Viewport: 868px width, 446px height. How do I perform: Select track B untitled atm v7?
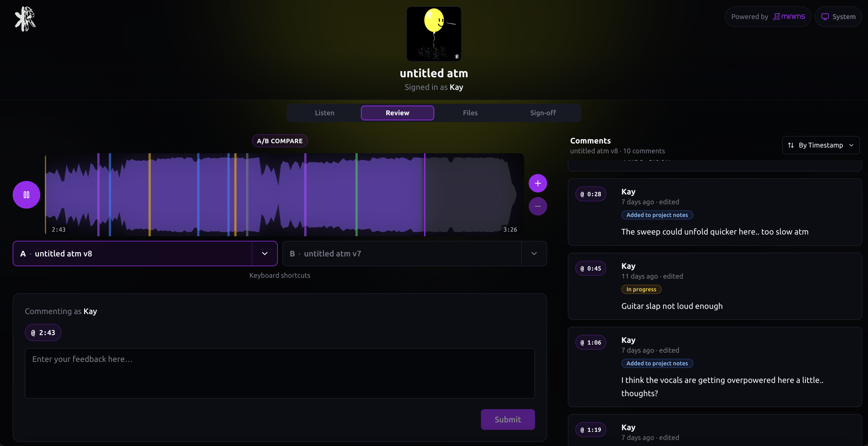tap(402, 253)
